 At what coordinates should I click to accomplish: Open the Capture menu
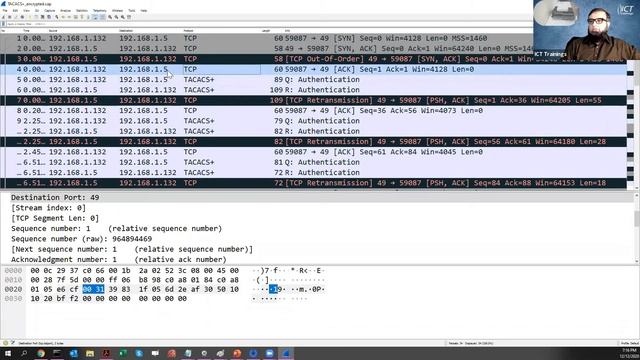49,11
